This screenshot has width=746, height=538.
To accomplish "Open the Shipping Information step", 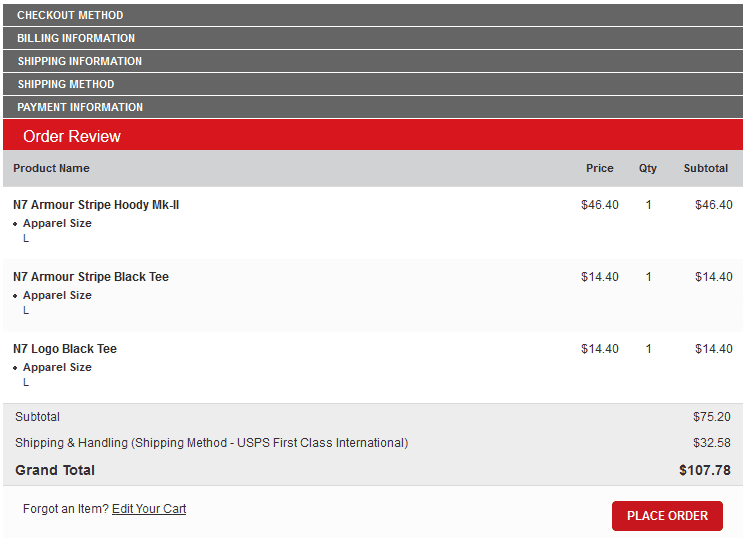I will coord(80,61).
